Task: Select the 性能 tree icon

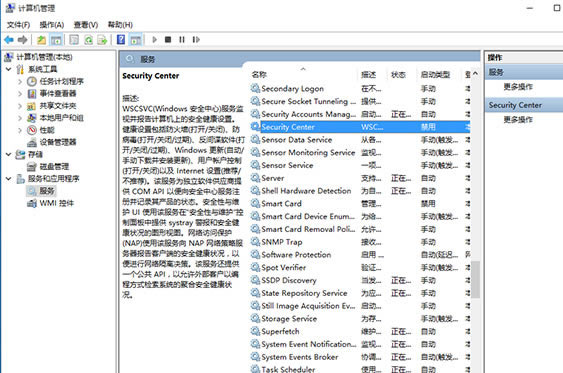Action: (32, 130)
